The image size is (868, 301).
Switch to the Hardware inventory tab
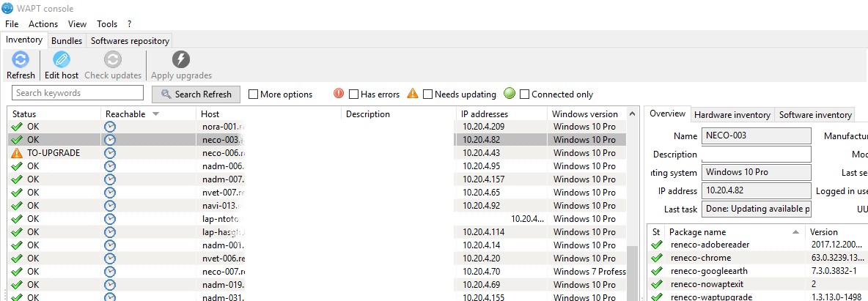[x=732, y=114]
